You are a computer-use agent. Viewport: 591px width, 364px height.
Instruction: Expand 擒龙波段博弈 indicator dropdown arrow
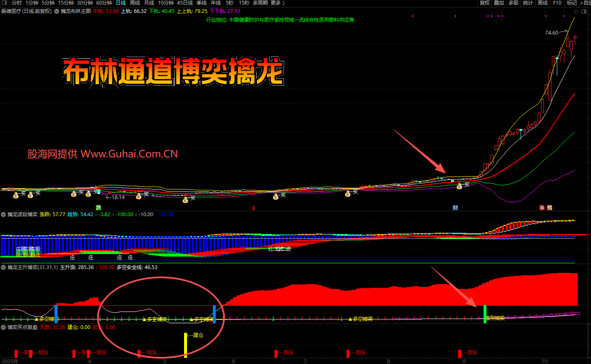click(3, 214)
